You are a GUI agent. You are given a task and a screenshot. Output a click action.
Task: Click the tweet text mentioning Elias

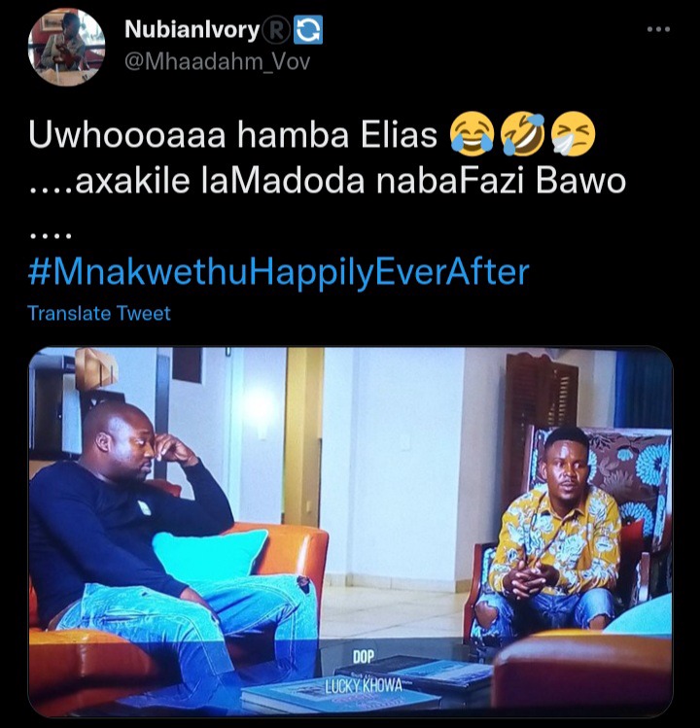[x=232, y=135]
